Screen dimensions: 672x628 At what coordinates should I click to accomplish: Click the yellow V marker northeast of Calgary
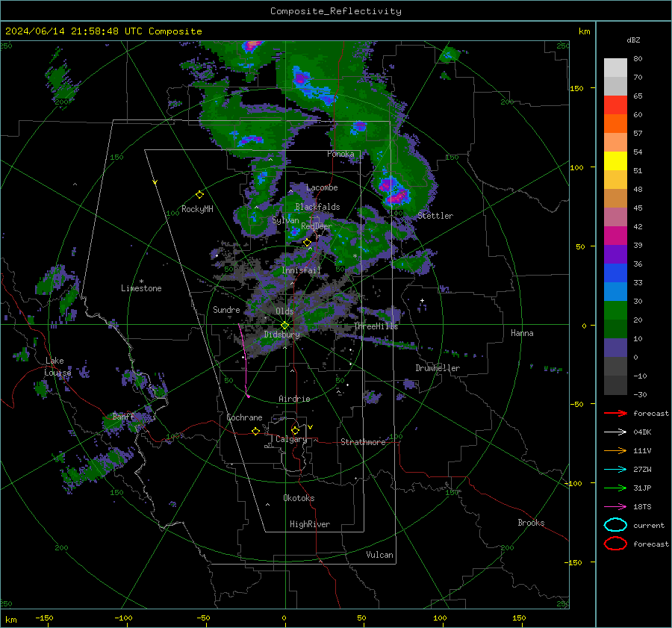pos(311,427)
